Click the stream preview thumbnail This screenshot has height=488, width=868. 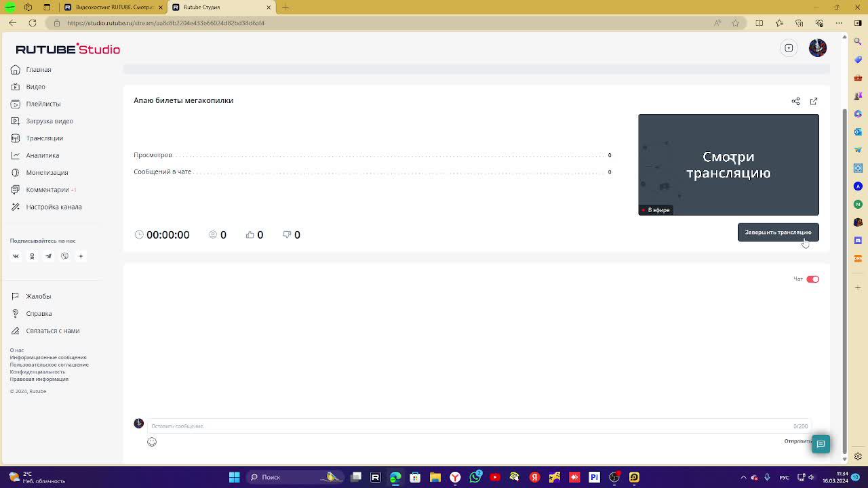coord(728,165)
